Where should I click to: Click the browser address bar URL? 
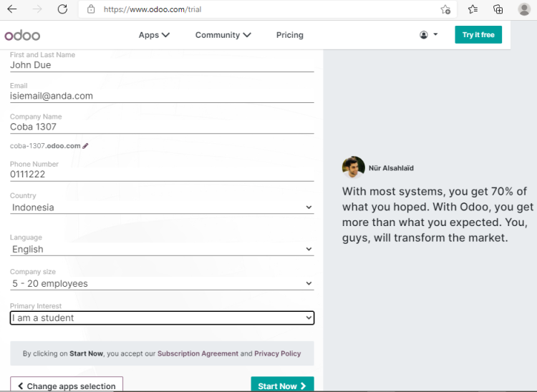[153, 9]
